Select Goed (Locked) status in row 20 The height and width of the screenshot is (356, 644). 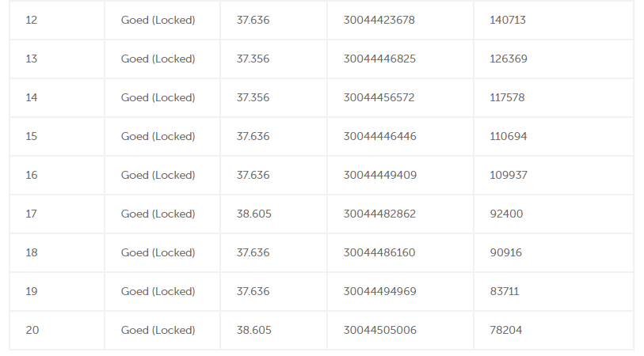pos(158,330)
